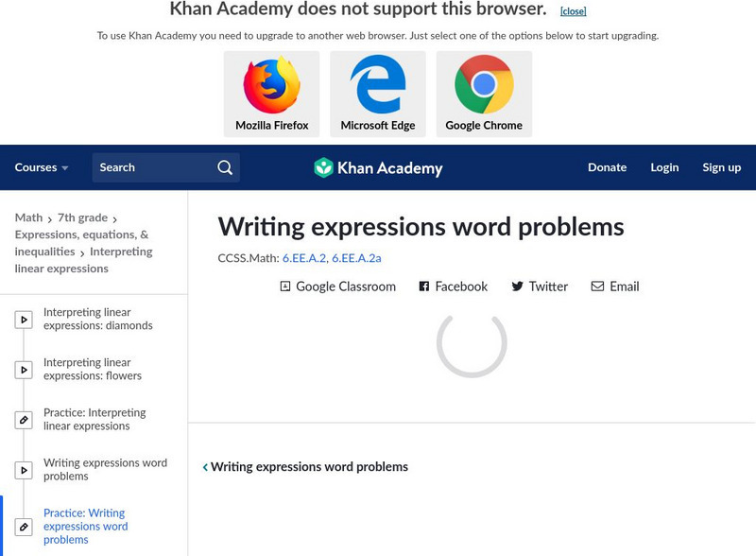Viewport: 756px width, 556px height.
Task: Click the search magnifying glass icon
Action: [225, 167]
